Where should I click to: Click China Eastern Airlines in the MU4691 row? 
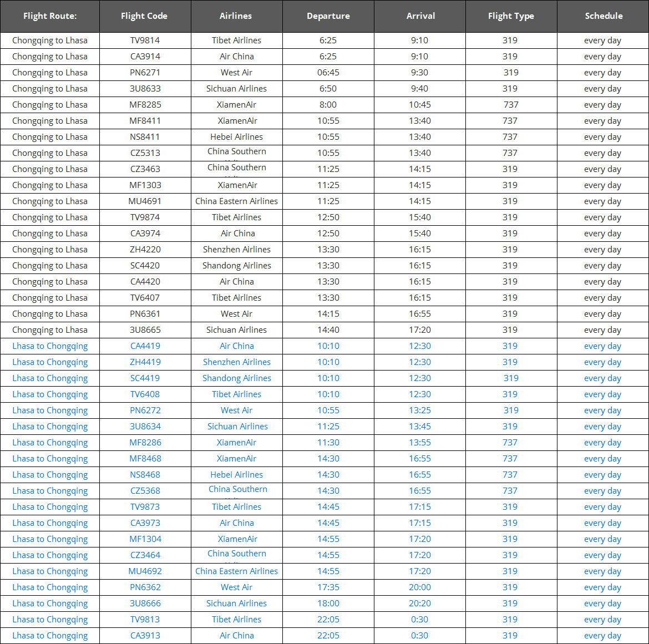(237, 201)
